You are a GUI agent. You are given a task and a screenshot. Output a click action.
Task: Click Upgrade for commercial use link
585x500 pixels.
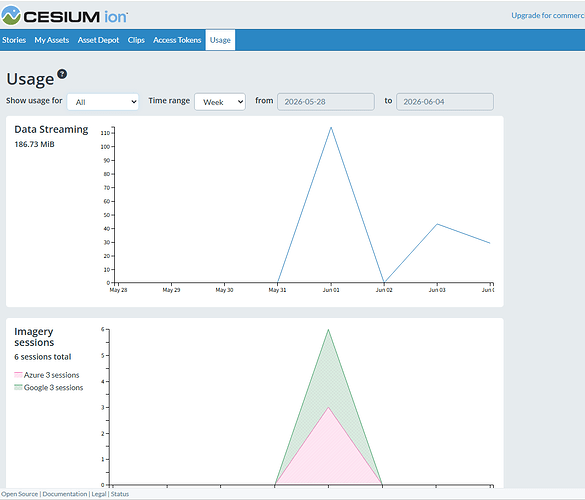point(548,16)
